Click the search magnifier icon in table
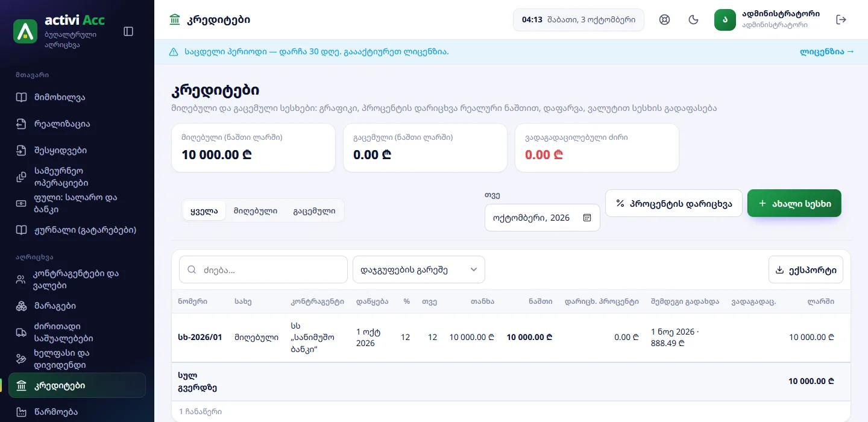868x422 pixels. pos(192,270)
